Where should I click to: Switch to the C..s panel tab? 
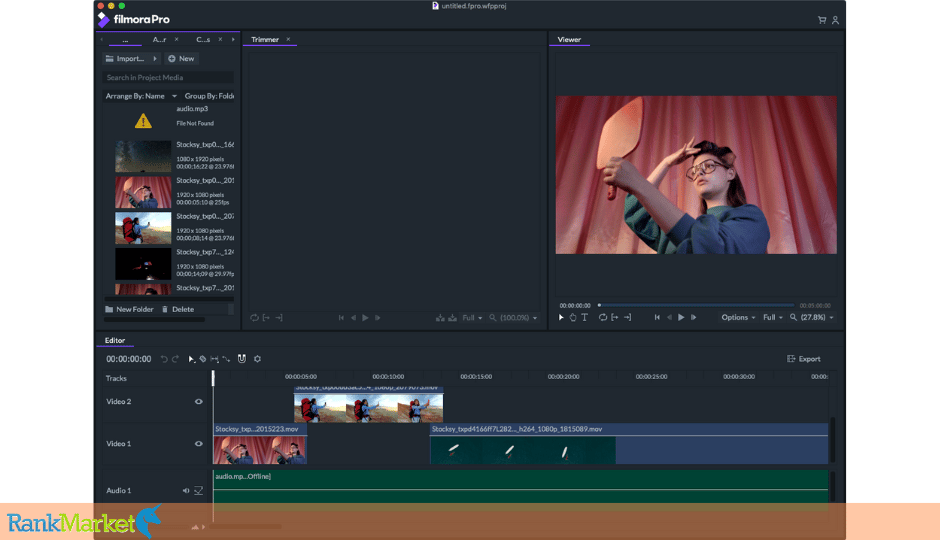click(203, 40)
